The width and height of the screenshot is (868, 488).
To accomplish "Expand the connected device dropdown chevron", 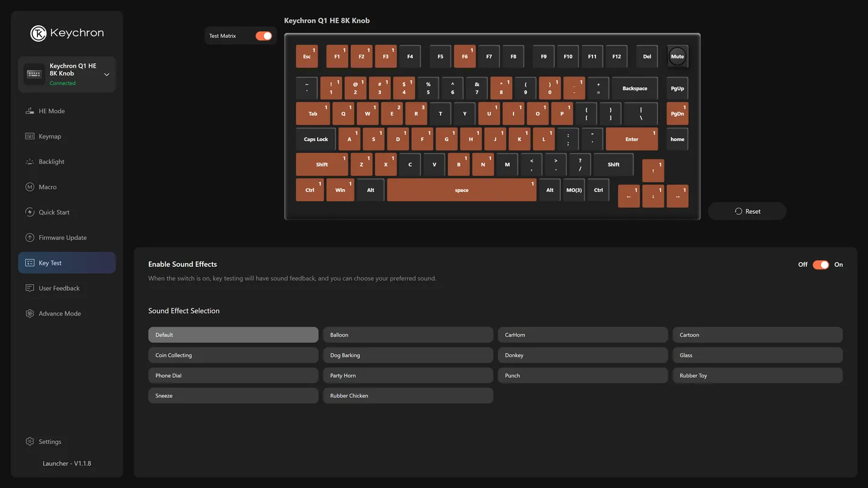I will (x=107, y=75).
